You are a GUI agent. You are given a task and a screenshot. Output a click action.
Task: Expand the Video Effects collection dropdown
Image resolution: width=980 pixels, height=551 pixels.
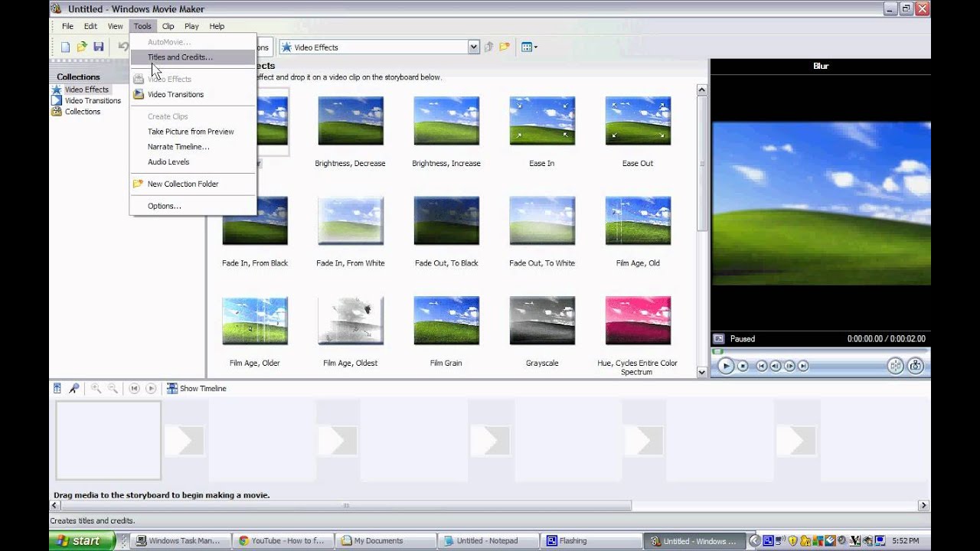click(x=474, y=47)
